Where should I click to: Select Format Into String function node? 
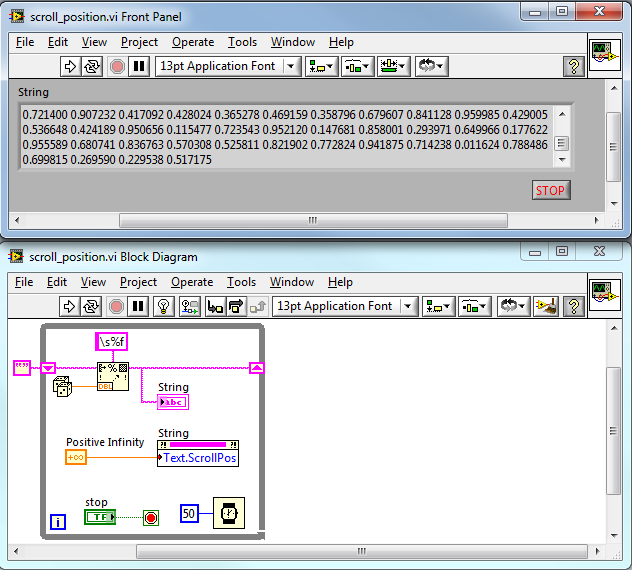[x=113, y=376]
